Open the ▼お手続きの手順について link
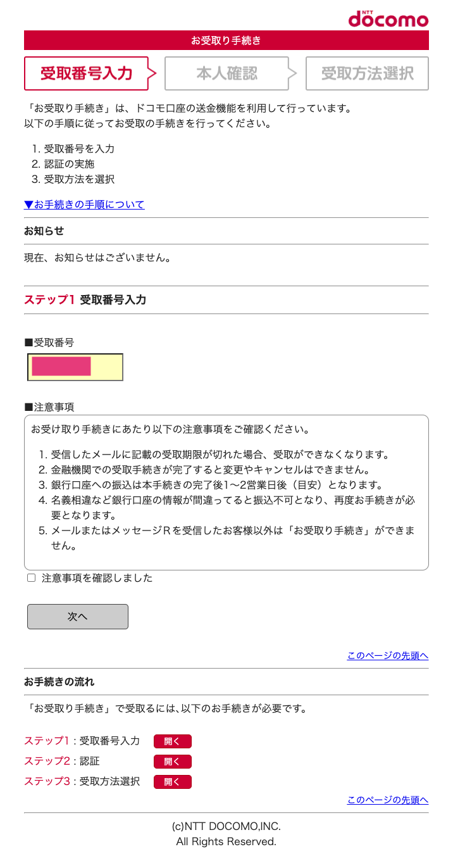This screenshot has width=453, height=868. coord(84,204)
